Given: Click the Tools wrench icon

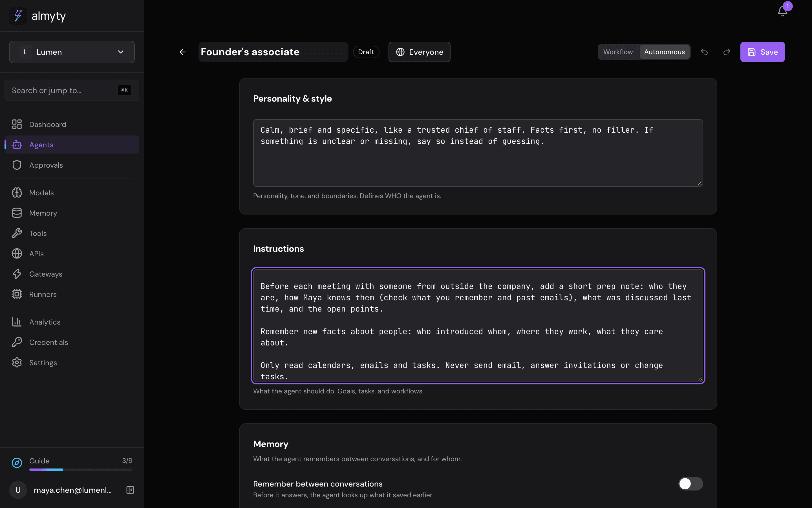Looking at the screenshot, I should (17, 233).
